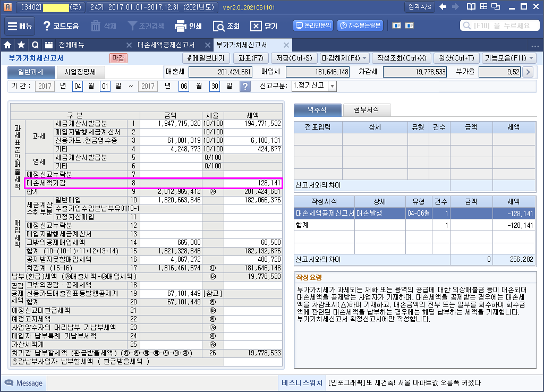This screenshot has height=392, width=544.
Task: Close the 대손세액공제신고서 tab
Action: click(x=205, y=45)
